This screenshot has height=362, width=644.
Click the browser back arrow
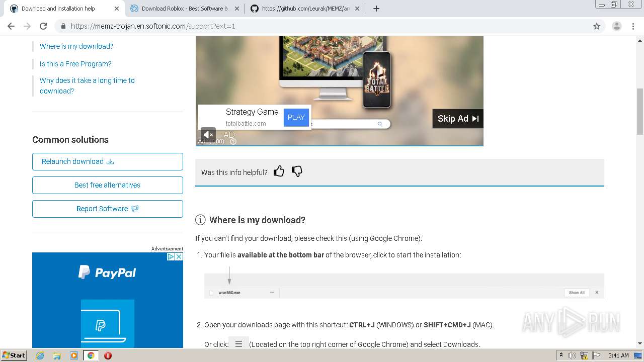[x=11, y=26]
